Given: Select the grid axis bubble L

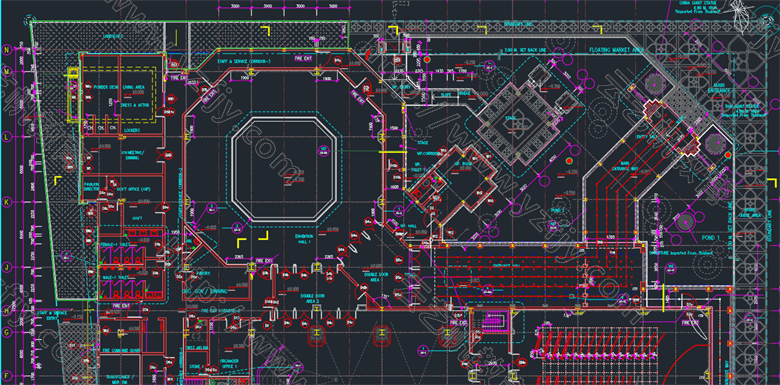Looking at the screenshot, I should (x=7, y=136).
